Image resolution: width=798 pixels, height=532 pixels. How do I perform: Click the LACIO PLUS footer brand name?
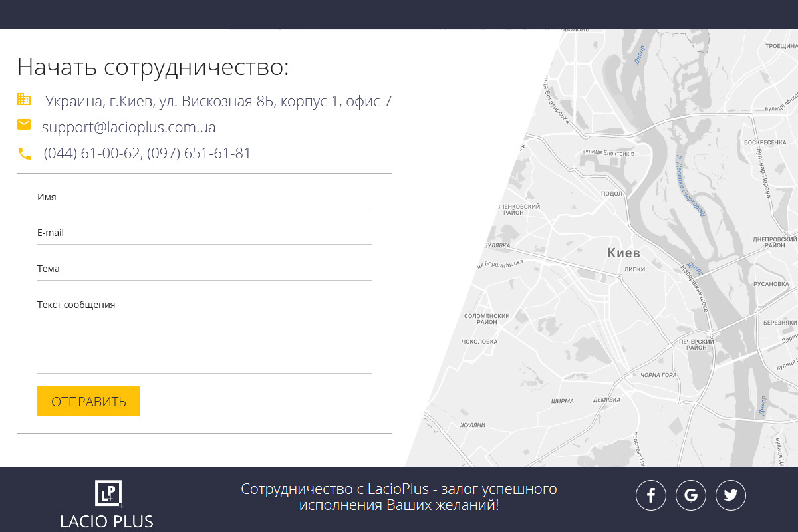click(106, 521)
